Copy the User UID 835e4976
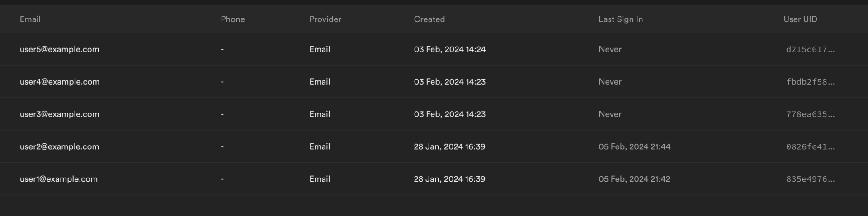The height and width of the screenshot is (216, 868). tap(810, 179)
